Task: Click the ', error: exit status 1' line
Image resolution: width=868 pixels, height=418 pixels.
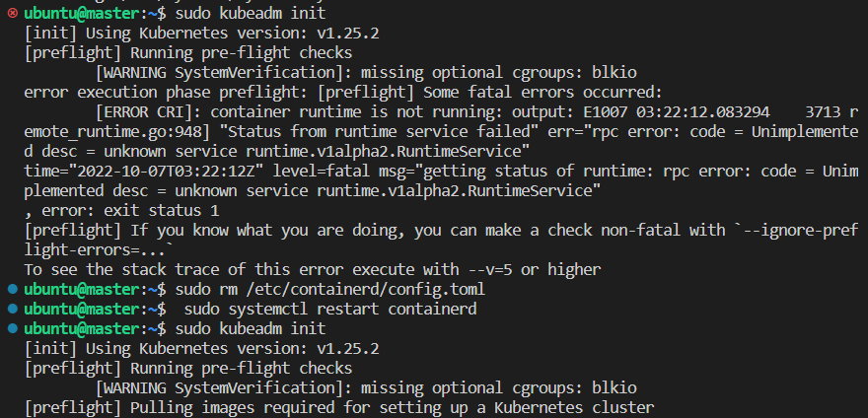Action: (121, 211)
